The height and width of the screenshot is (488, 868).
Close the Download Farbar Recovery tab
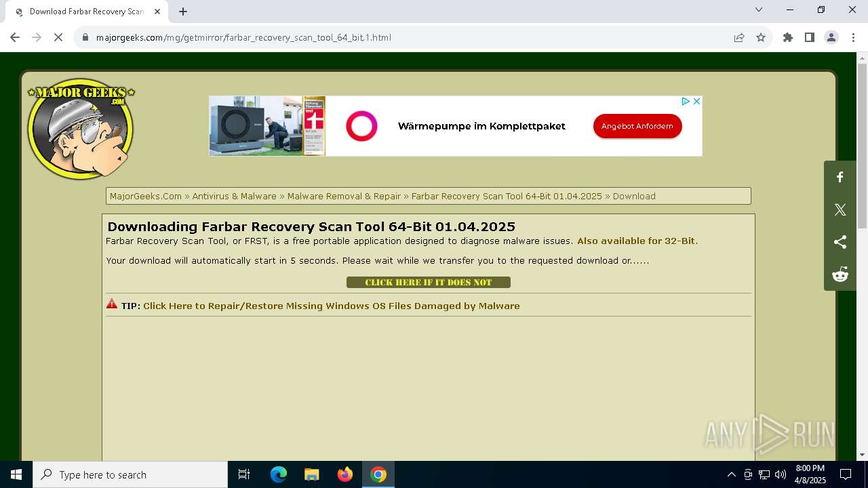[x=157, y=12]
